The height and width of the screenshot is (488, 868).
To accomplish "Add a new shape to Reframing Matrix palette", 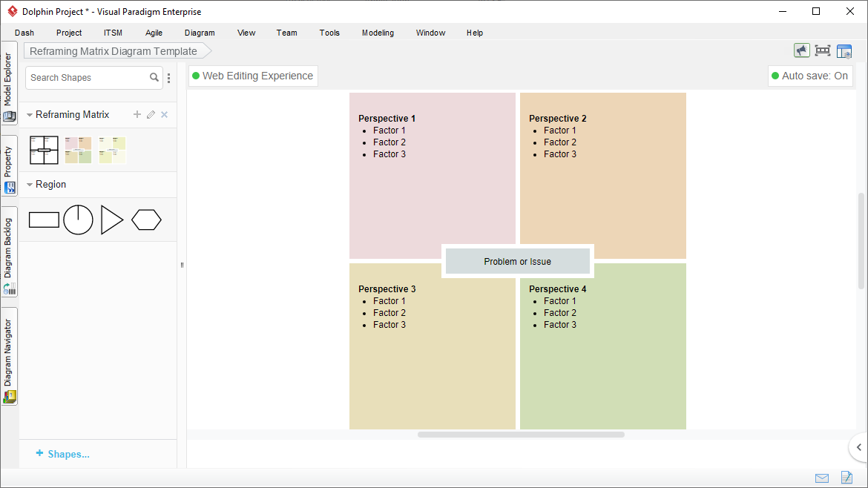I will (137, 114).
